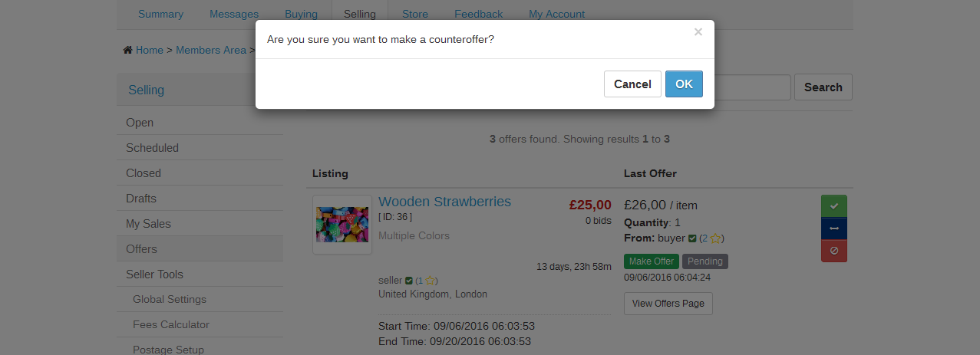This screenshot has height=355, width=980.
Task: Click the View Offers Page button
Action: coord(668,304)
